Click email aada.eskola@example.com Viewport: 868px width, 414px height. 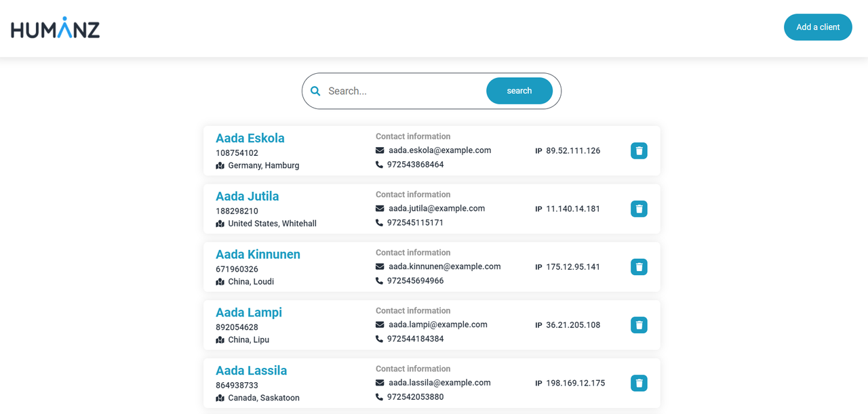click(x=440, y=150)
